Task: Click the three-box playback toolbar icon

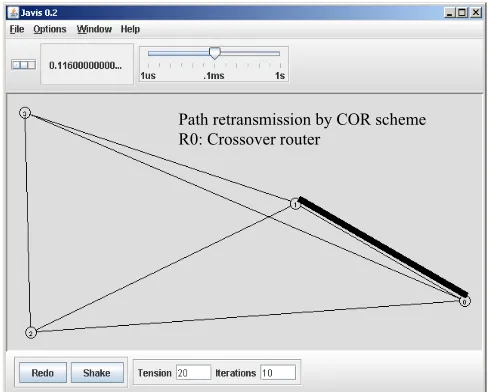Action: [23, 65]
